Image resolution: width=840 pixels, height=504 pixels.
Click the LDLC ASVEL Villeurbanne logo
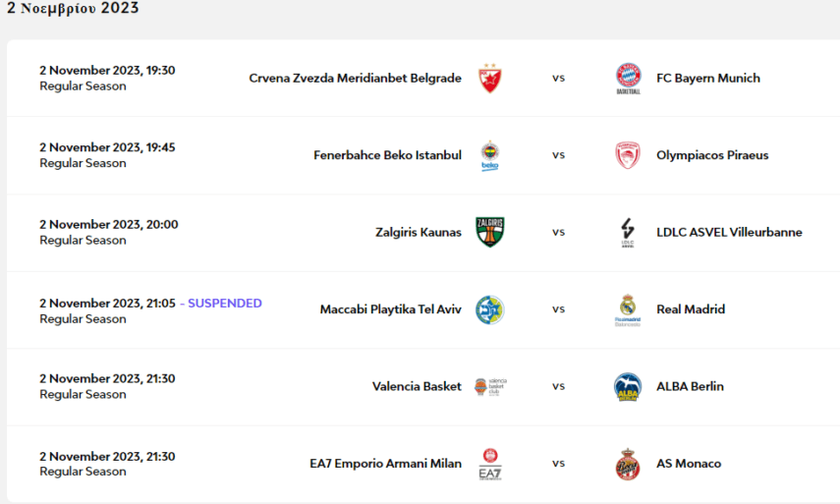point(628,233)
